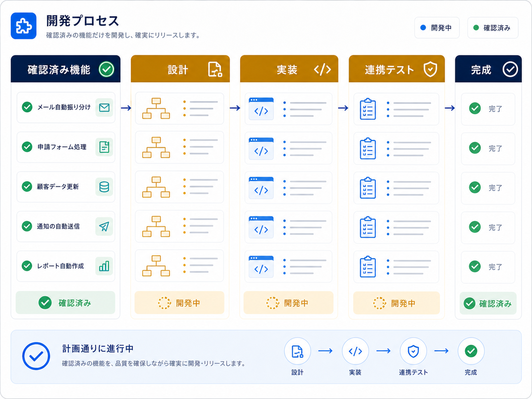Select the 申請フォーム処理 feature text
The width and height of the screenshot is (532, 399).
(x=62, y=147)
